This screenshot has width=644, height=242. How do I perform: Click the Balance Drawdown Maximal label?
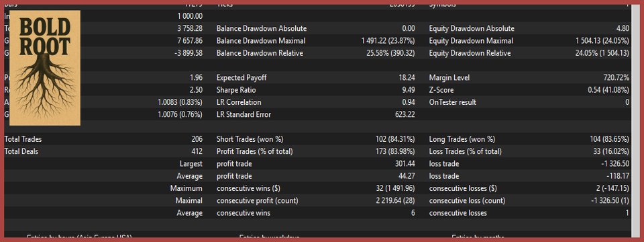click(x=261, y=41)
